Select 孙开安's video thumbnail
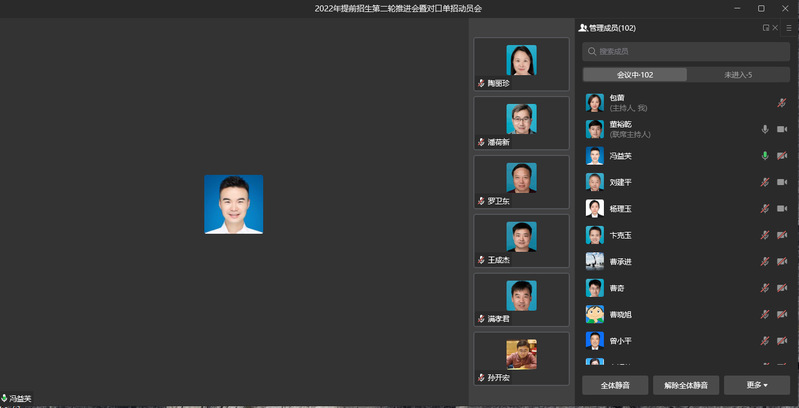 [521, 358]
